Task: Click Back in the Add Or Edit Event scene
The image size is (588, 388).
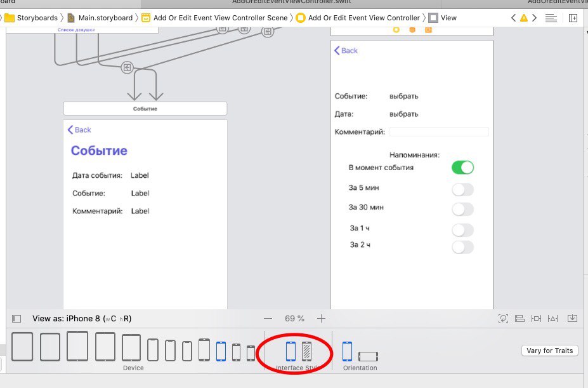Action: (x=346, y=50)
